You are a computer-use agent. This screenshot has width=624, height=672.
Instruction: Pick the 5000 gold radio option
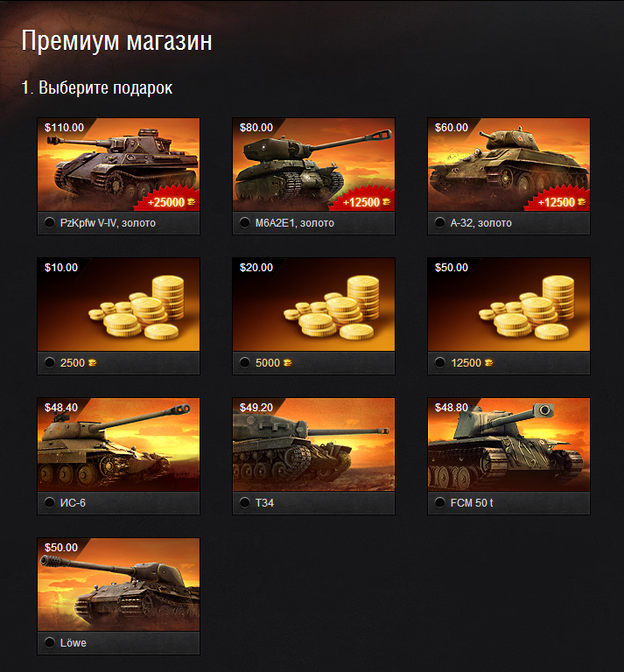(245, 362)
